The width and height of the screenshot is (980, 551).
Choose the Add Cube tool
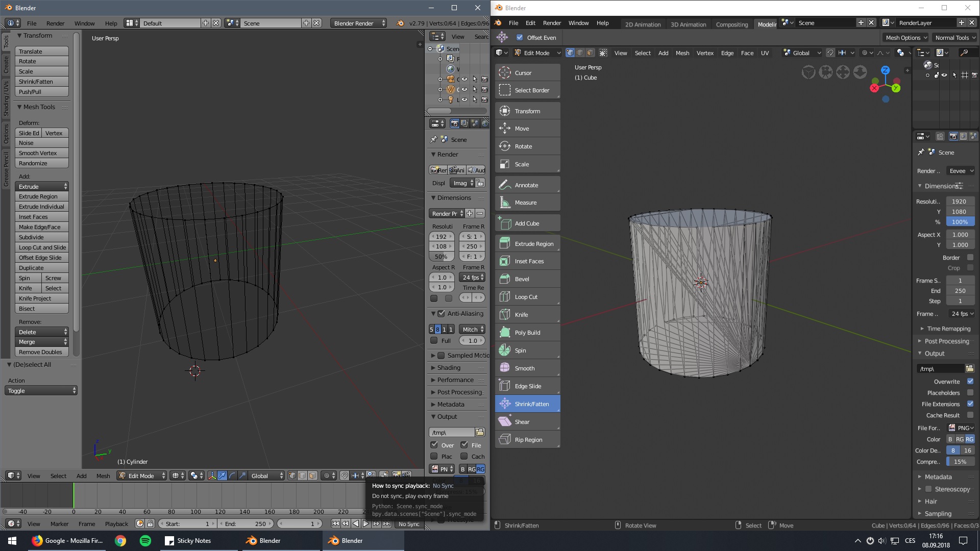tap(527, 223)
